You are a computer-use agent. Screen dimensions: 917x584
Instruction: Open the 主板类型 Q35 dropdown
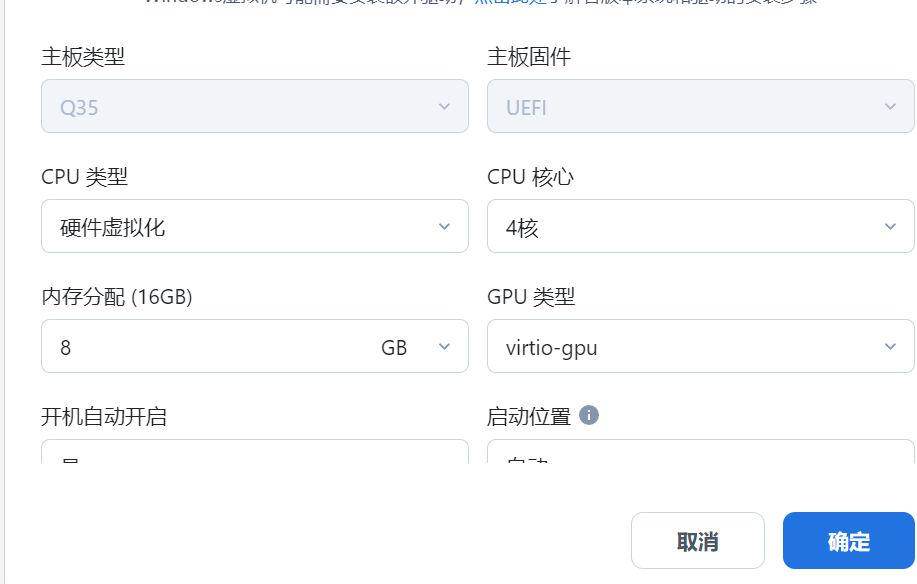[255, 106]
